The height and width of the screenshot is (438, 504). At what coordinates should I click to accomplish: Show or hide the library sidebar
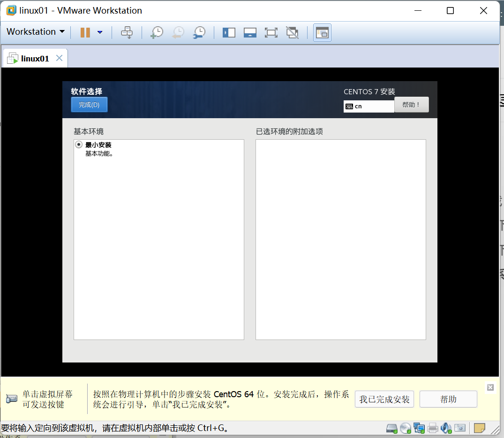pos(229,32)
